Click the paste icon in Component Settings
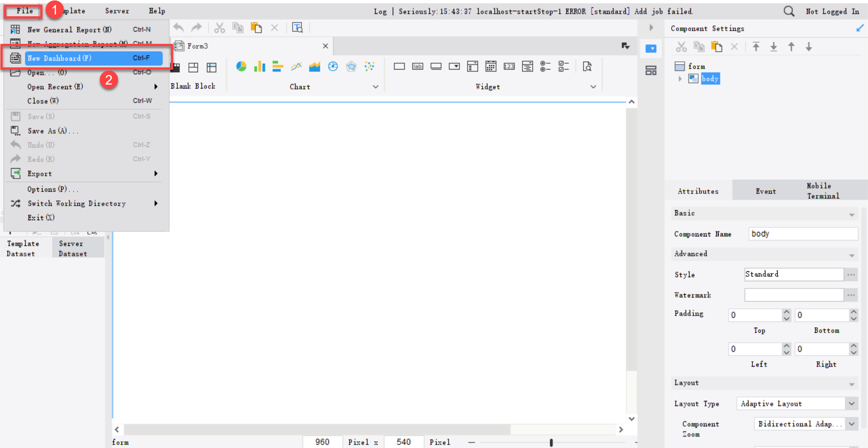This screenshot has width=868, height=448. coord(717,47)
